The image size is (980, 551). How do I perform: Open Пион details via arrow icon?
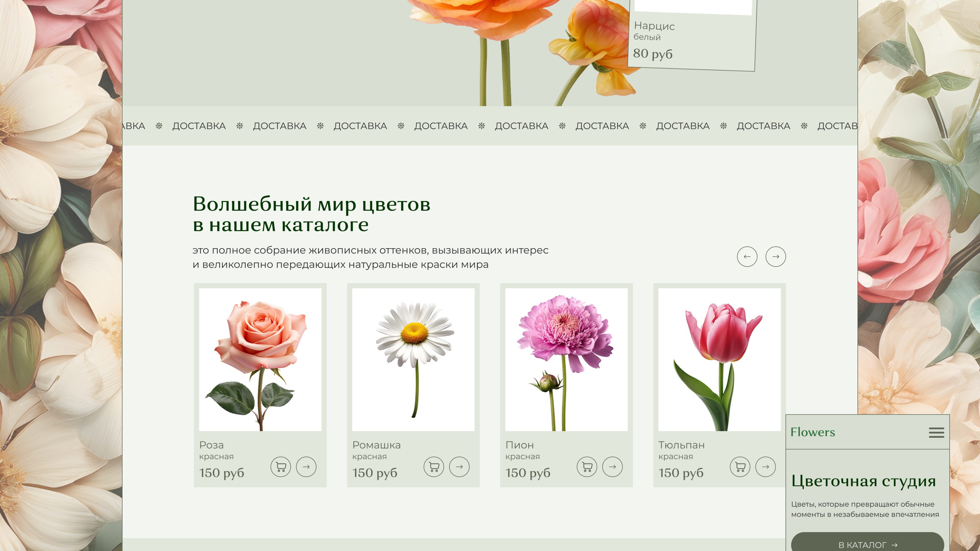coord(612,467)
